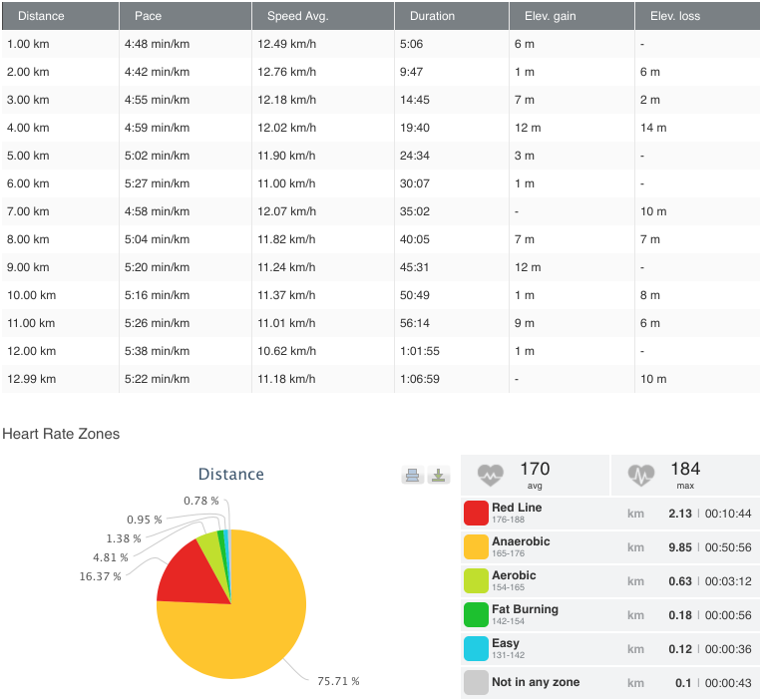Click the lime green Aerobic zone swatch
This screenshot has height=700, width=762.
coord(476,580)
